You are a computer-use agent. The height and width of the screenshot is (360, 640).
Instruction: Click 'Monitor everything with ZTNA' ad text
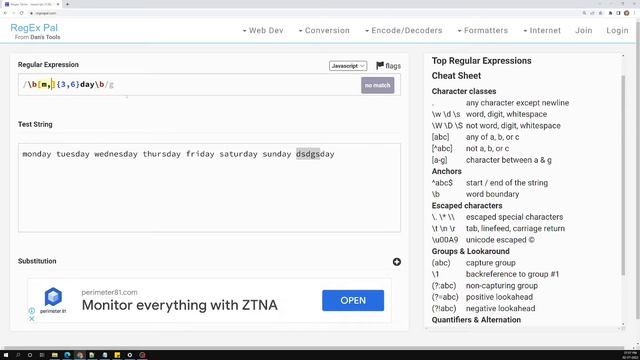pos(180,305)
